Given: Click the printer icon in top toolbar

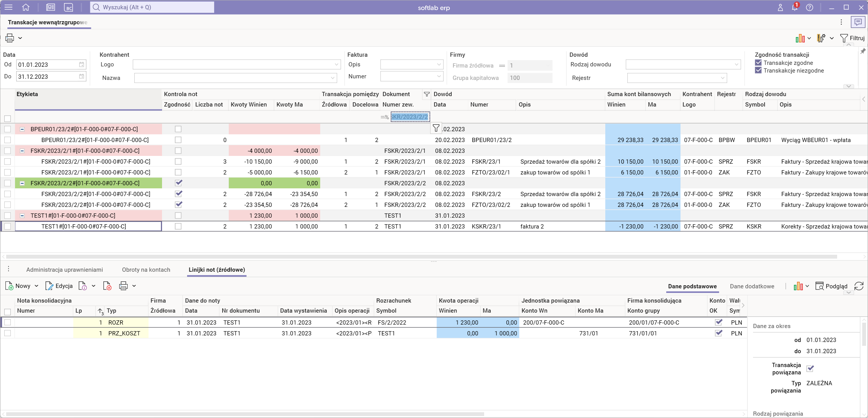Looking at the screenshot, I should 10,38.
